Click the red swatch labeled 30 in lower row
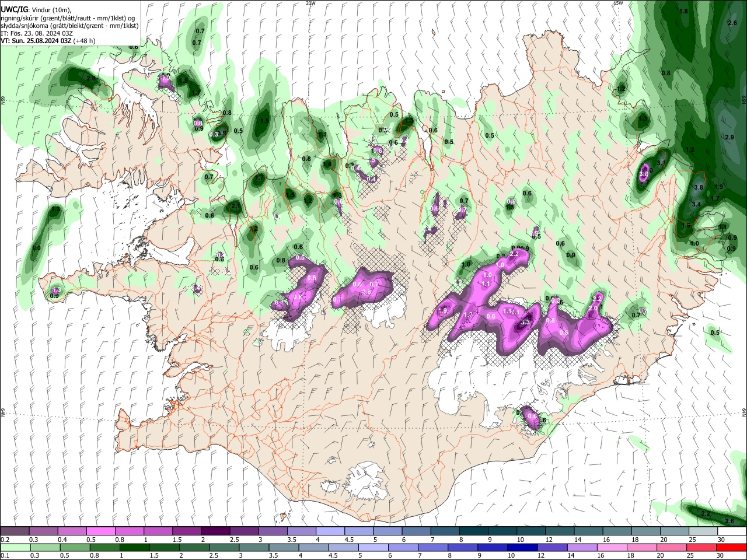The height and width of the screenshot is (560, 747). 731,547
